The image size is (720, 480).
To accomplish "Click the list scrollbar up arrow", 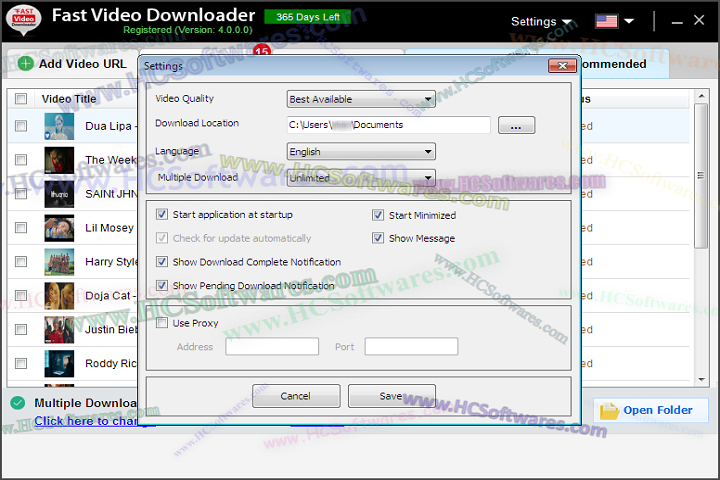I will (x=701, y=96).
